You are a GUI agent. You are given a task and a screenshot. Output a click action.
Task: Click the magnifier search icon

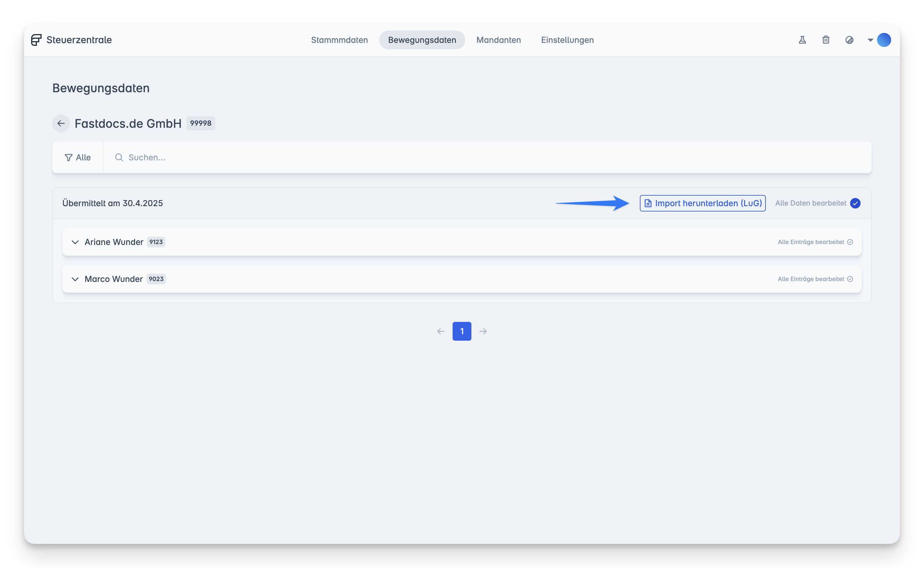119,157
